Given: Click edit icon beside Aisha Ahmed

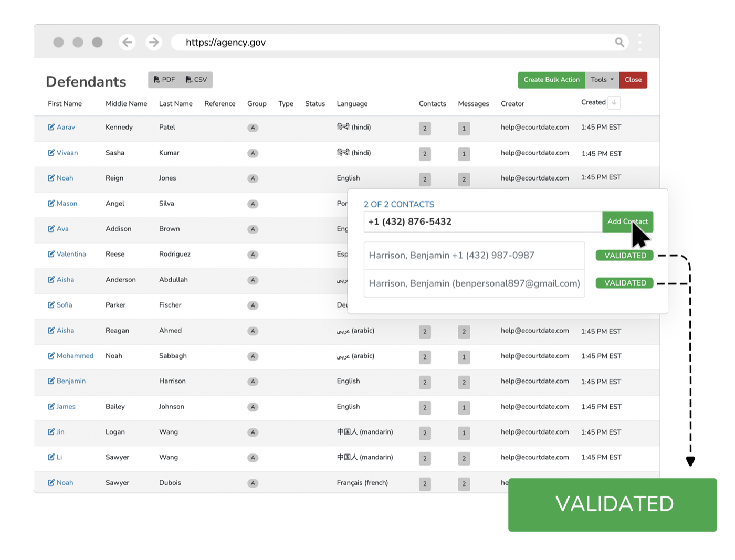Looking at the screenshot, I should click(51, 331).
